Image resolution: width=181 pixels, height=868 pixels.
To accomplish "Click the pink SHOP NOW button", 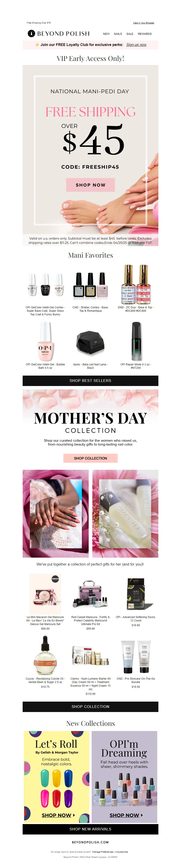I will (90, 185).
